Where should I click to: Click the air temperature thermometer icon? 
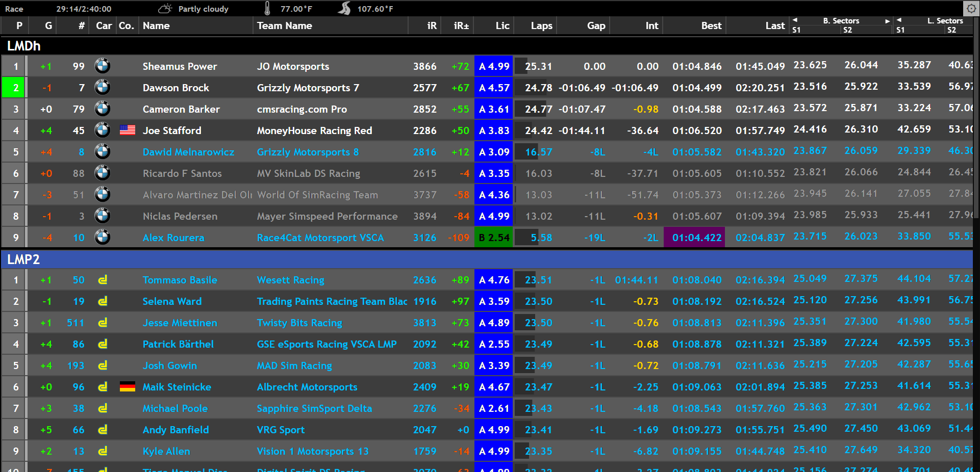(x=267, y=9)
